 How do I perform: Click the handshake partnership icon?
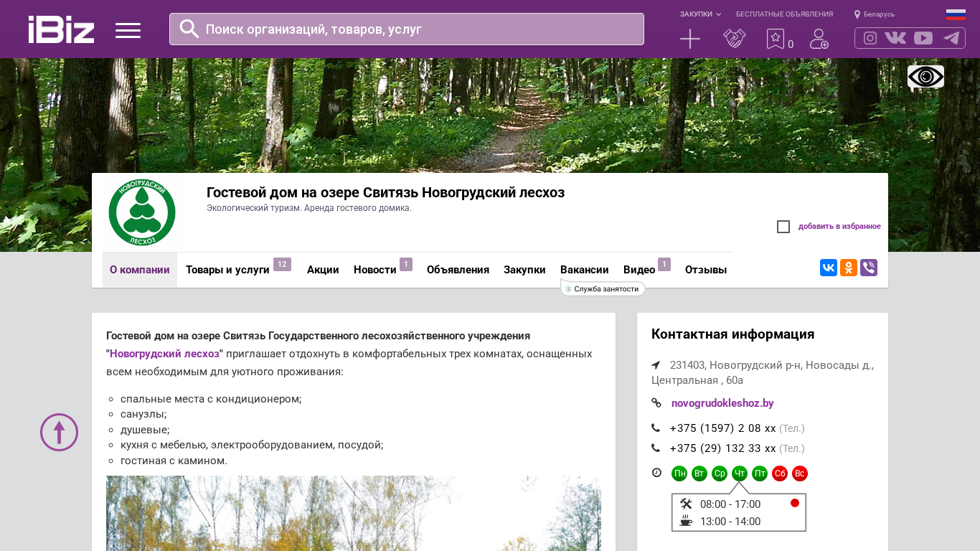[x=734, y=39]
